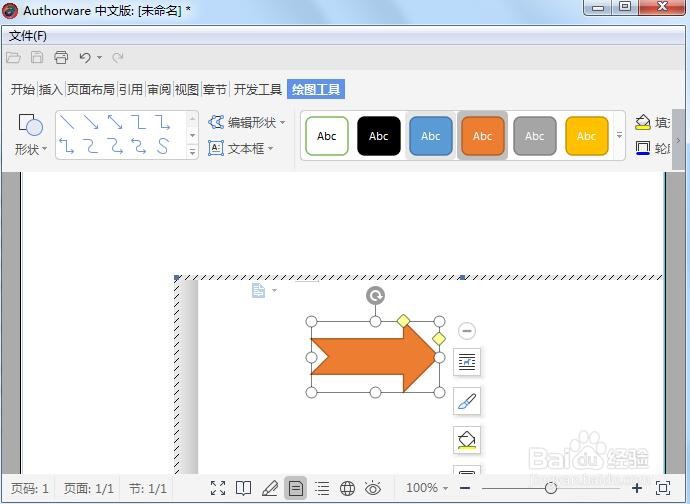
Task: Click the Open folder toolbar icon
Action: pyautogui.click(x=13, y=57)
